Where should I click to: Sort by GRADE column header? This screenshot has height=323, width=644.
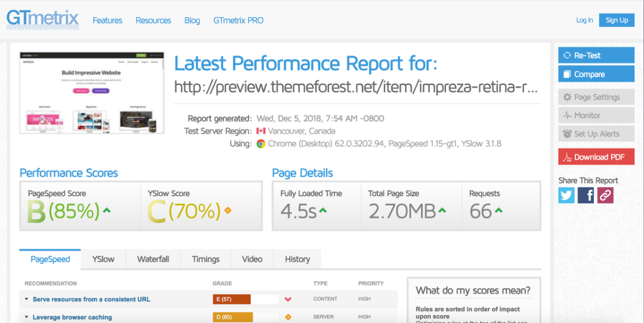pos(222,284)
